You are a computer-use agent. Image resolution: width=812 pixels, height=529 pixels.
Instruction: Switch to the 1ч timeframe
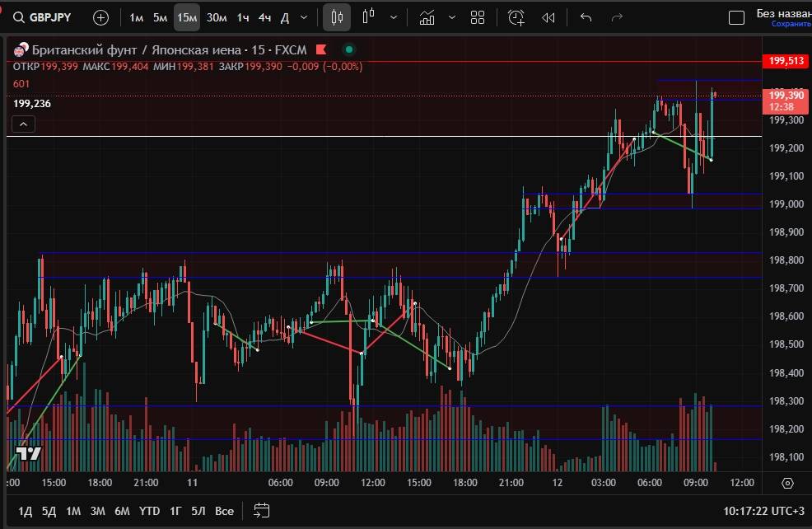coord(243,17)
